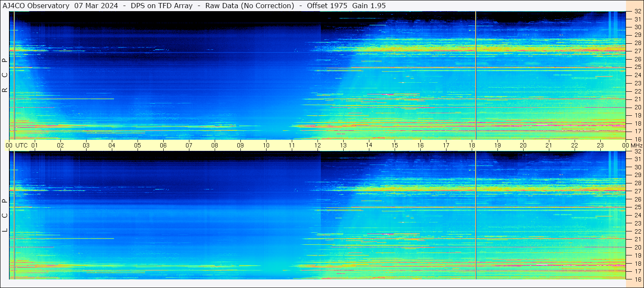Click the vertical "L C P" panel label
644x288 pixels.
(x=5, y=216)
